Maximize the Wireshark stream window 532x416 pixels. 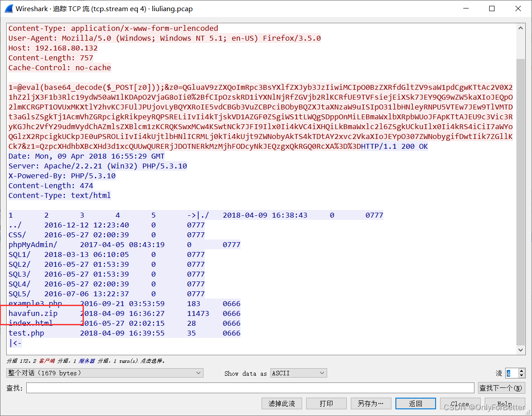492,9
